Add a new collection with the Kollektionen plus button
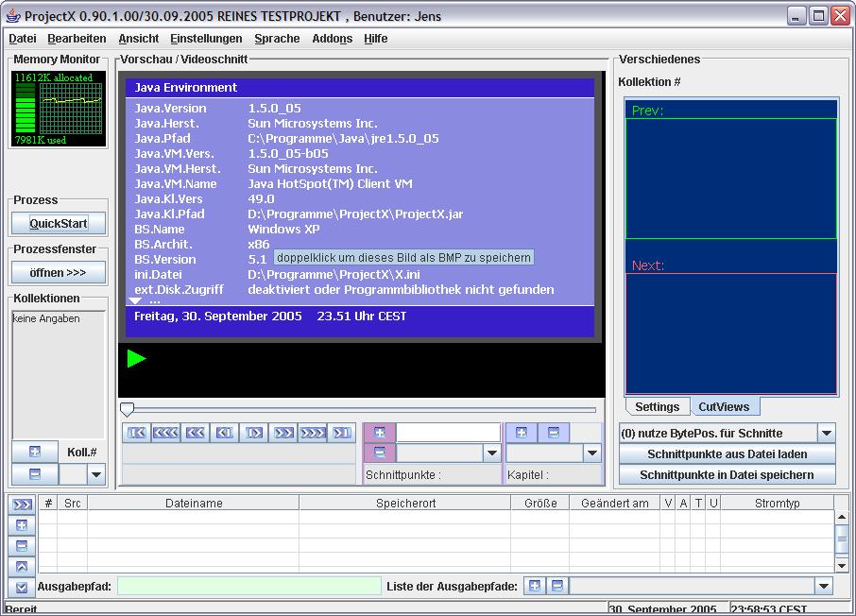The image size is (856, 616). click(35, 452)
